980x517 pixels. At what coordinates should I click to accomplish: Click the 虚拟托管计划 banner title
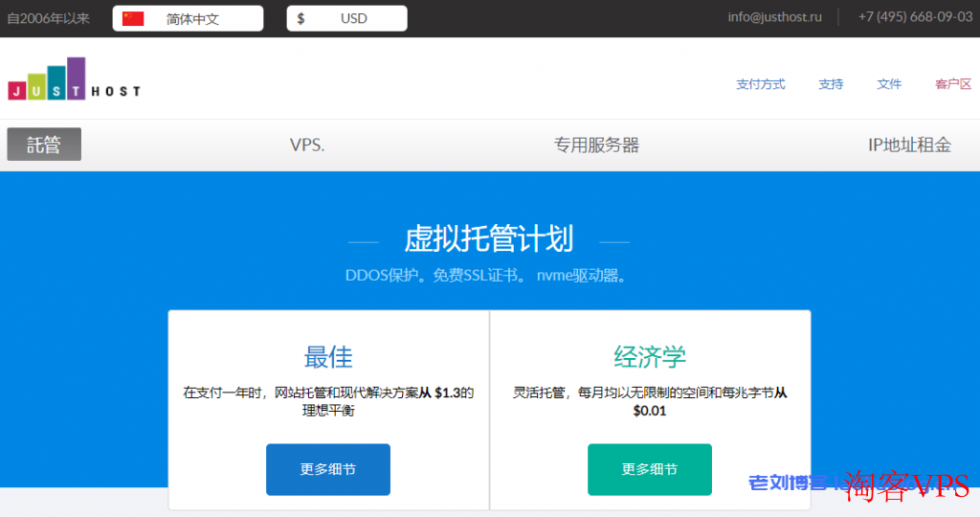tap(489, 238)
